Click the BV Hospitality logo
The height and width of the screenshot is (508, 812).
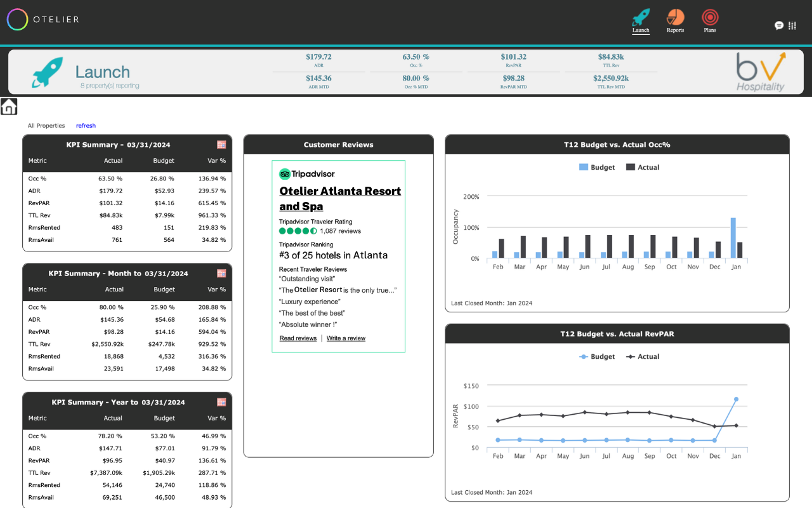point(761,72)
